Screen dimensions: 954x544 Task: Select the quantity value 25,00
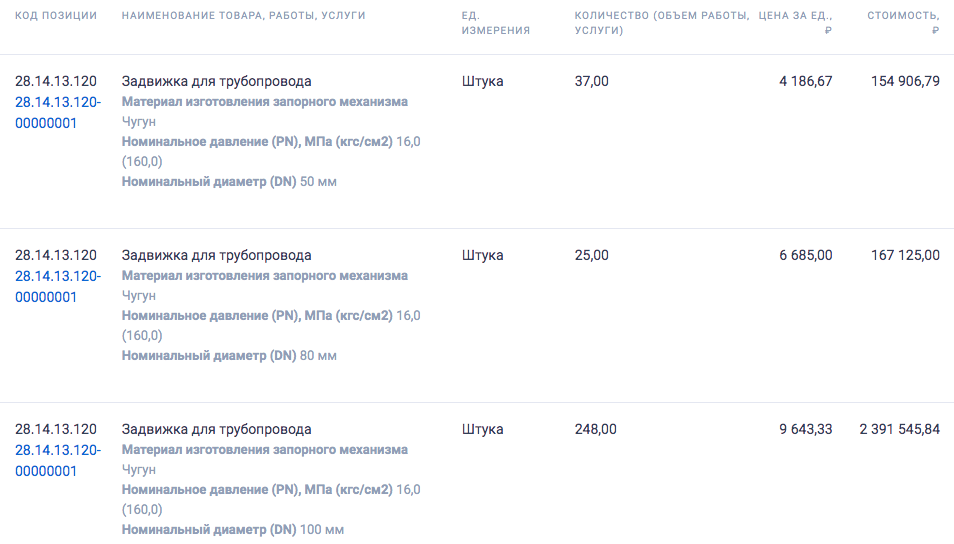pyautogui.click(x=591, y=255)
